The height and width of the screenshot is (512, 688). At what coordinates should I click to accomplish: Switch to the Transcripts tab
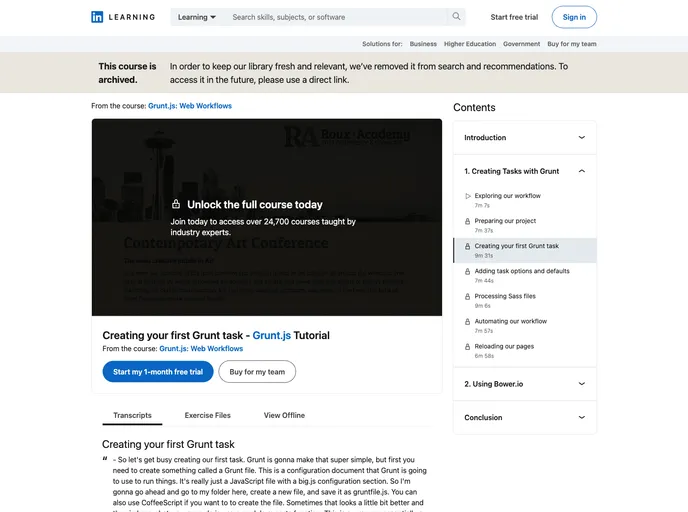tap(132, 415)
